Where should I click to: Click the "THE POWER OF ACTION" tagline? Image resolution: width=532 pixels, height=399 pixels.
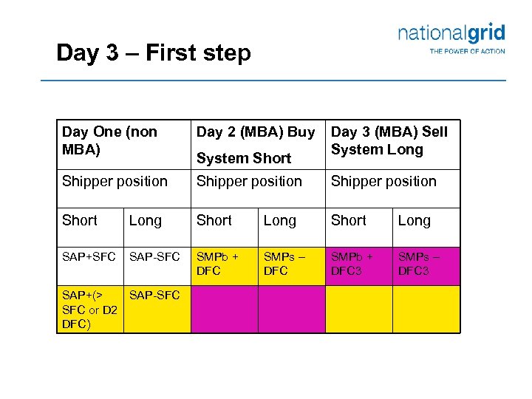[x=467, y=51]
